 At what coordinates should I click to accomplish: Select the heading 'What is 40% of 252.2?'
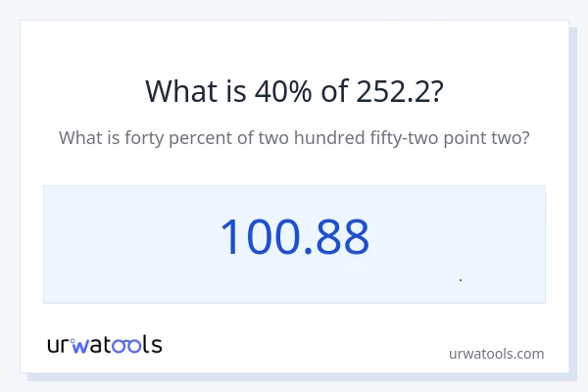click(294, 91)
